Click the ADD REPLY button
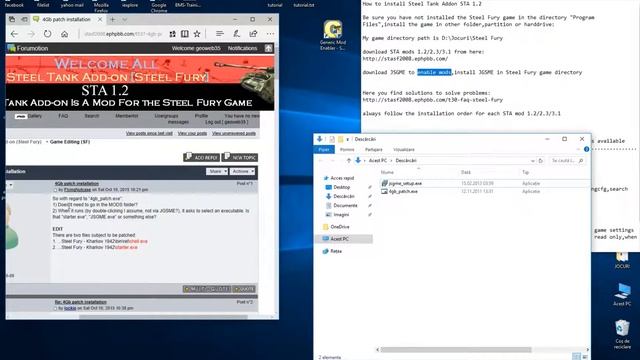This screenshot has height=360, width=640. tap(202, 157)
